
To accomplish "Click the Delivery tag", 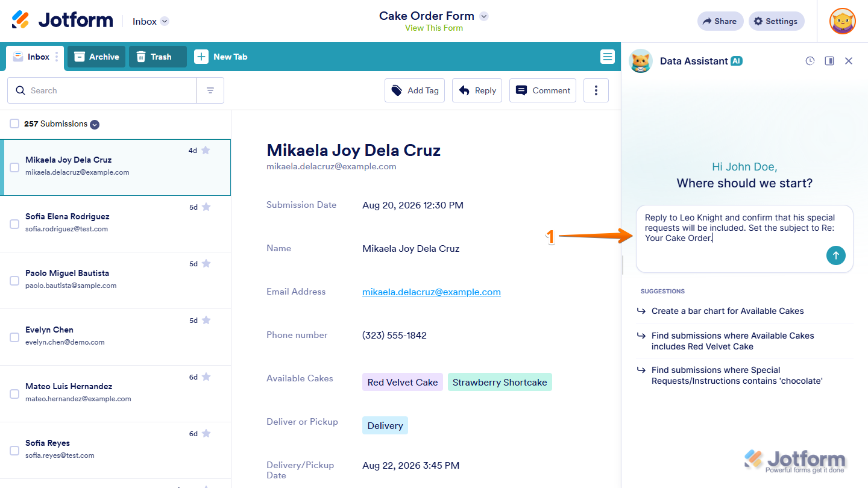I will coord(385,425).
